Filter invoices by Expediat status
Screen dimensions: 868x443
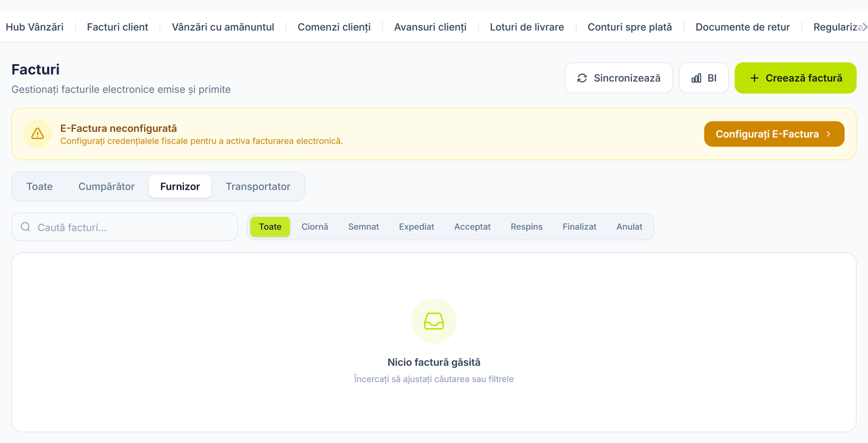[x=417, y=227]
